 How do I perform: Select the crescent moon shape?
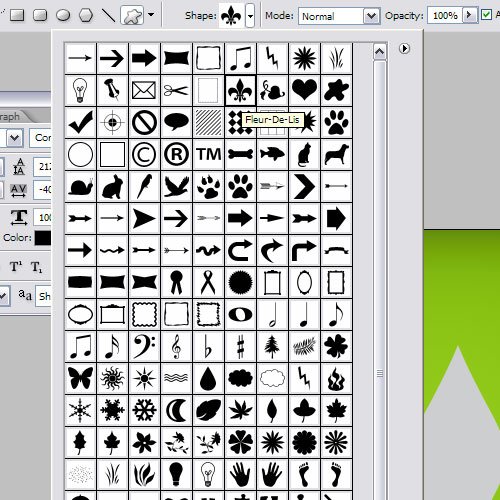click(176, 410)
